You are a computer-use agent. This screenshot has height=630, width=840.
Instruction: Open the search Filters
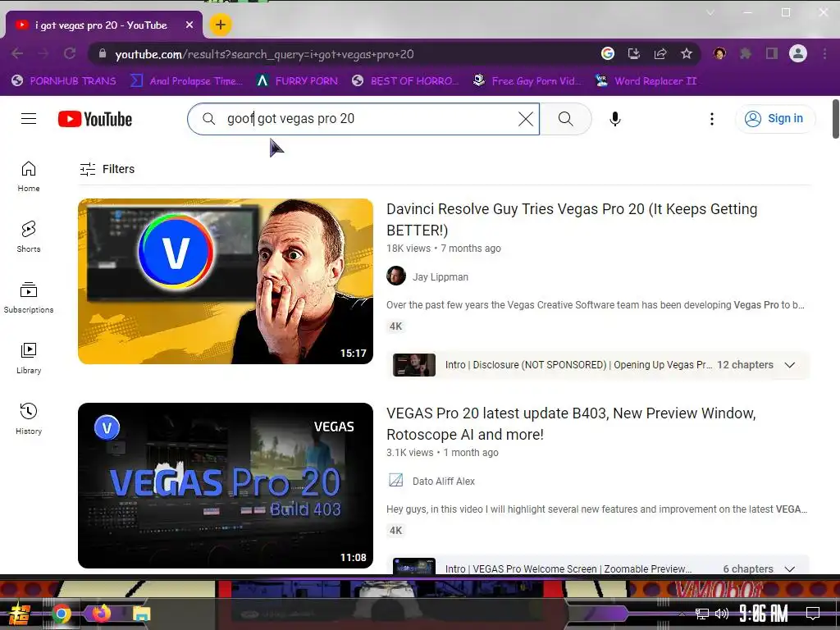[x=107, y=169]
